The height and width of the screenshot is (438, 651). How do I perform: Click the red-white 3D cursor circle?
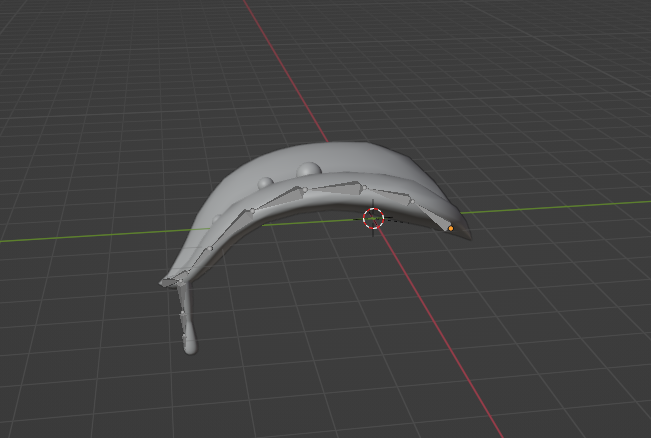tap(373, 218)
